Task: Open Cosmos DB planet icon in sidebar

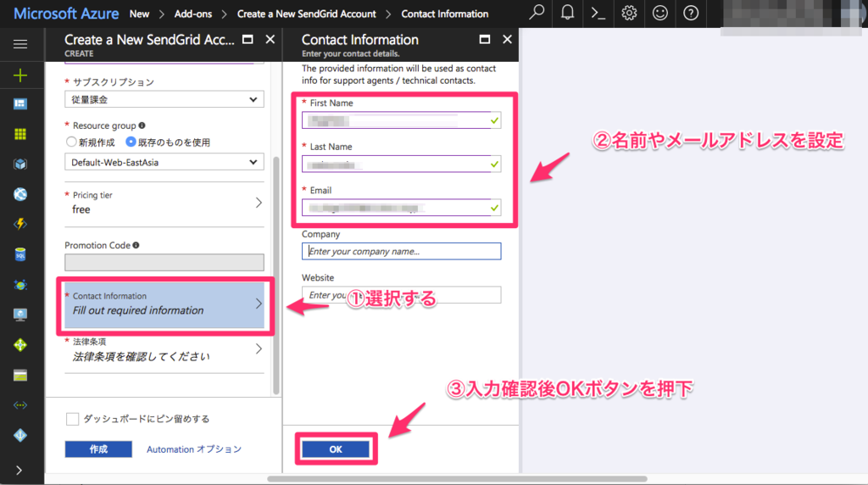Action: (20, 285)
